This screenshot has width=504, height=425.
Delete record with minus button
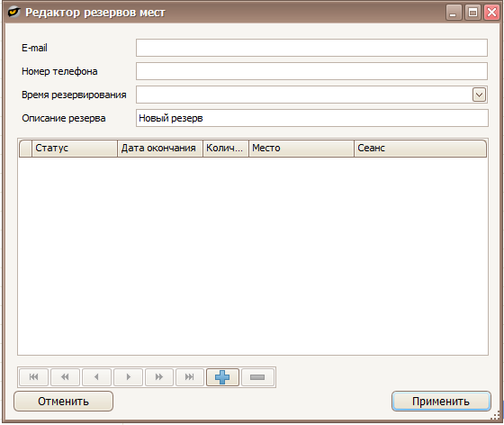click(257, 376)
